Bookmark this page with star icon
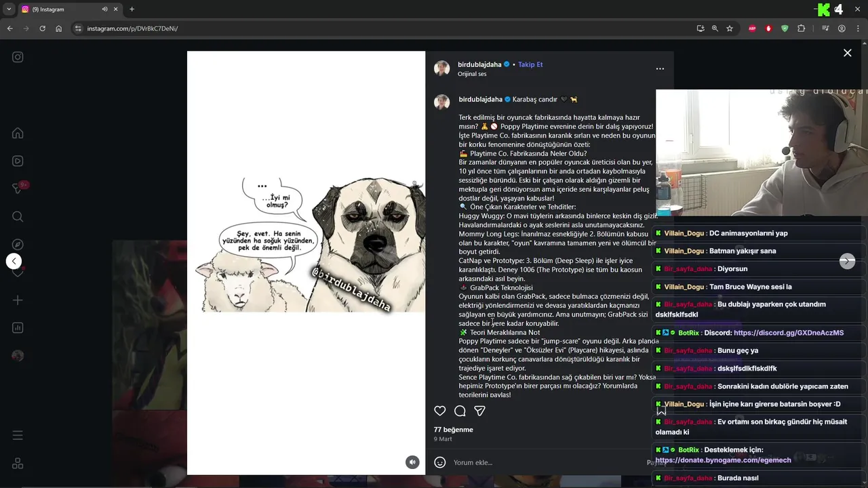 (x=730, y=28)
